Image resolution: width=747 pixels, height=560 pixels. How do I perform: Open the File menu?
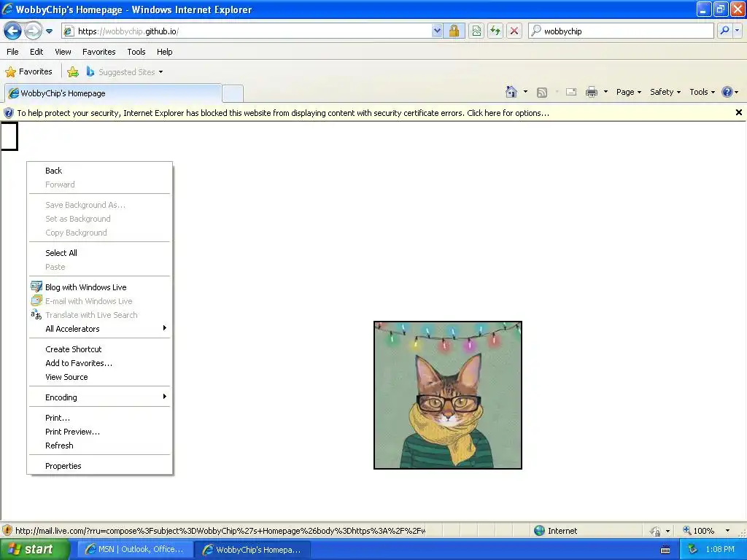pyautogui.click(x=12, y=52)
